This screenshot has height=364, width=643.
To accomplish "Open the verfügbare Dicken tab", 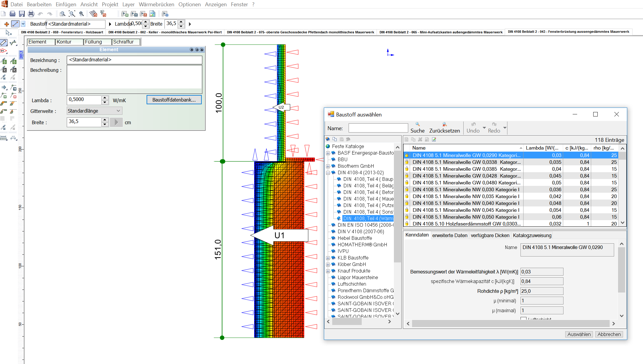I will tap(490, 235).
